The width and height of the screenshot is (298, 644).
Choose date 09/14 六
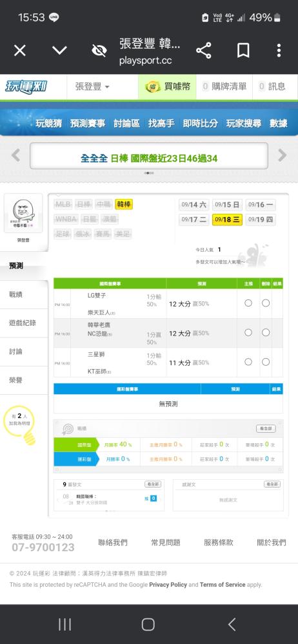(x=194, y=205)
